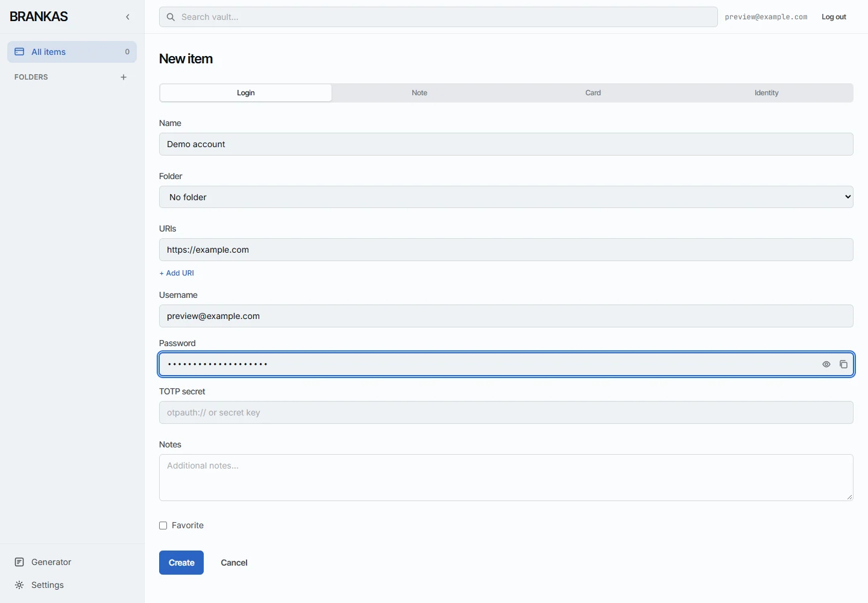
Task: Copy the password with the copy icon
Action: click(x=843, y=364)
